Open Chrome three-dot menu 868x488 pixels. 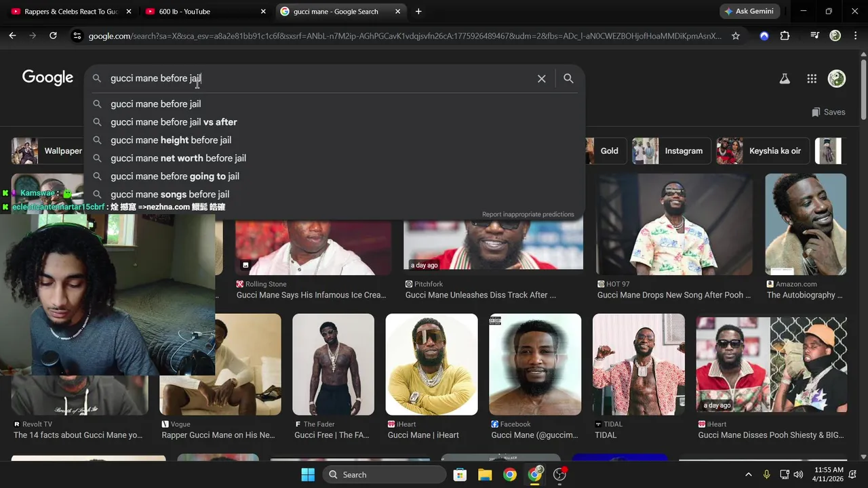856,36
